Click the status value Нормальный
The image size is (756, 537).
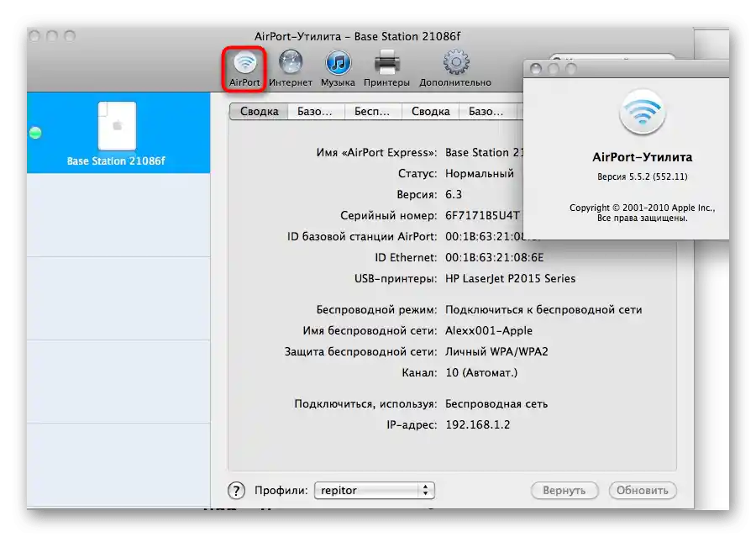click(x=480, y=173)
